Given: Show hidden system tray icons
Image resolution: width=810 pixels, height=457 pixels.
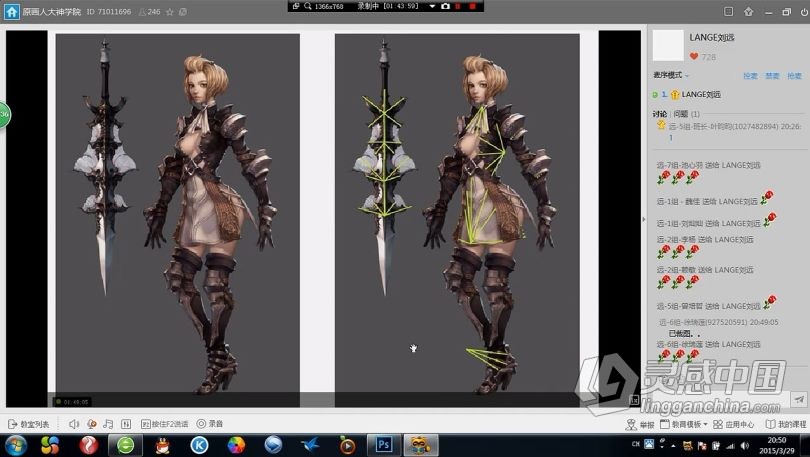Looking at the screenshot, I should (674, 446).
